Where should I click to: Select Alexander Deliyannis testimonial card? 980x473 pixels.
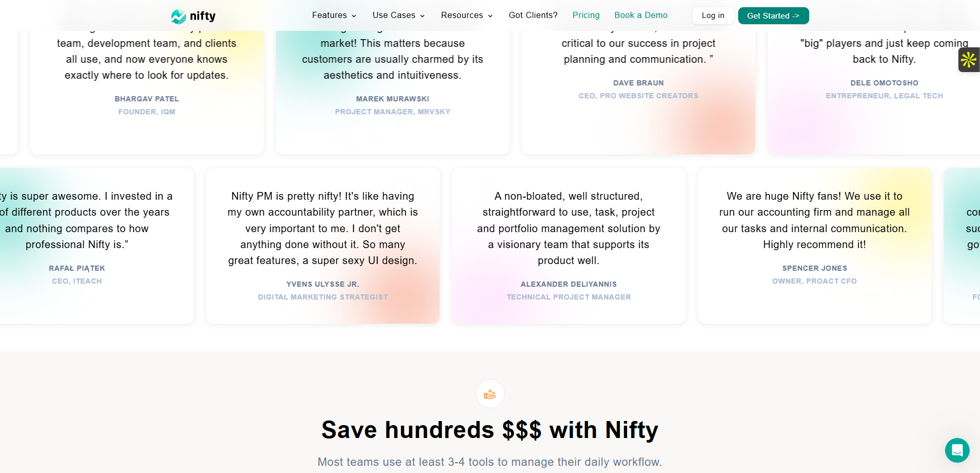(568, 246)
